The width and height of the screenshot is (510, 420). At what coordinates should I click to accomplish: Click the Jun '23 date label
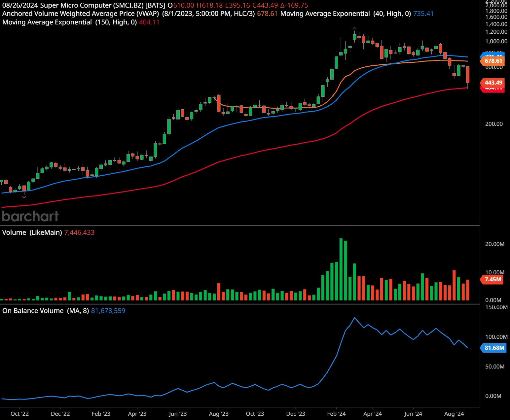tap(178, 414)
